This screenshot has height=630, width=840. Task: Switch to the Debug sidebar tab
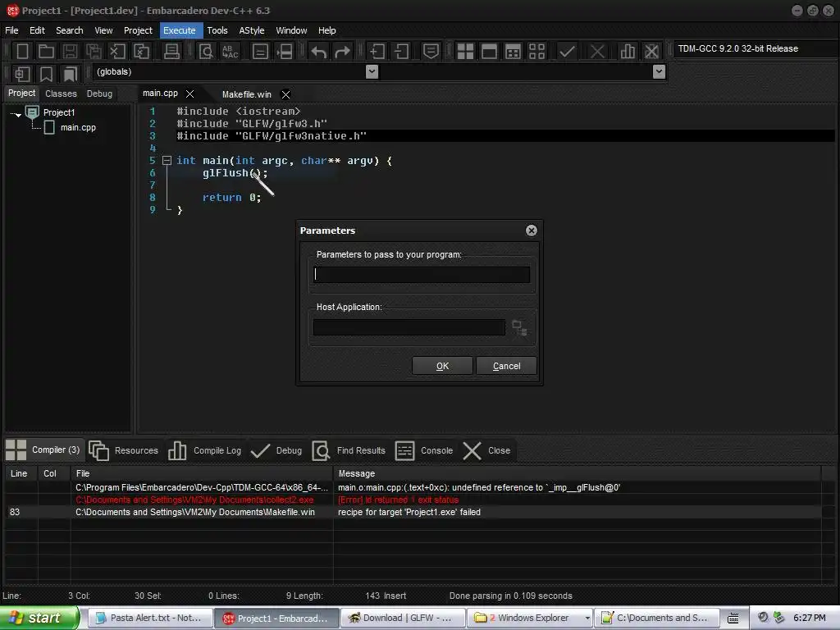(x=99, y=94)
